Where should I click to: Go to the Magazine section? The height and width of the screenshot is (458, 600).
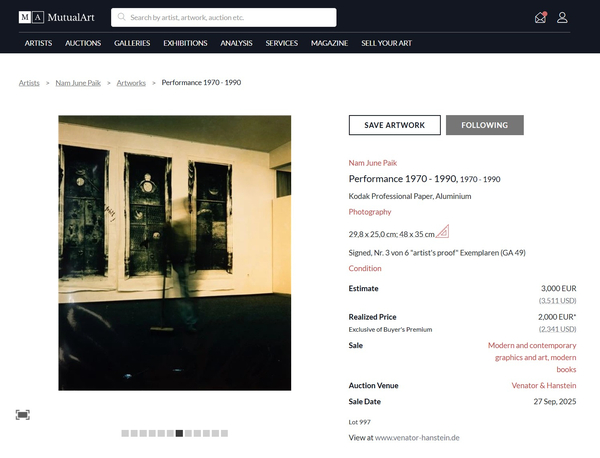329,43
